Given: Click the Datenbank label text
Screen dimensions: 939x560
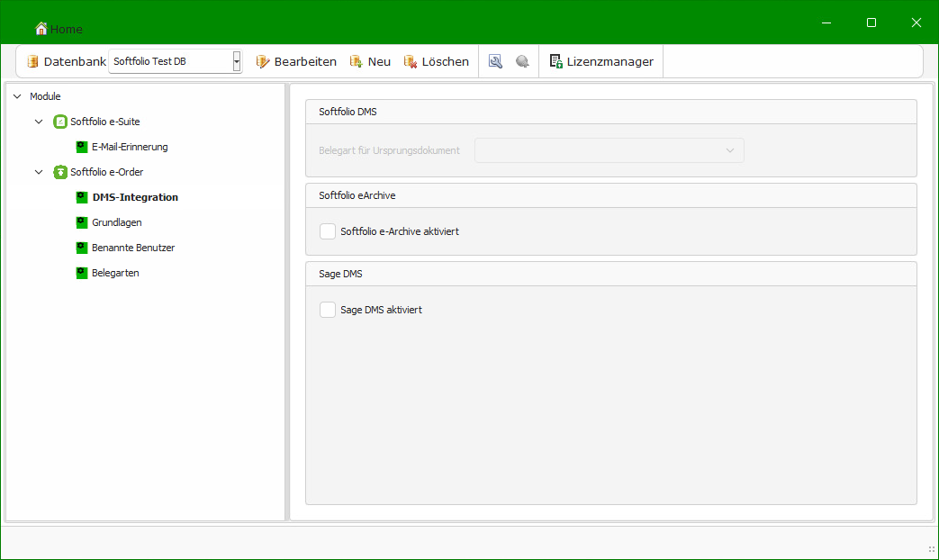Looking at the screenshot, I should tap(75, 61).
